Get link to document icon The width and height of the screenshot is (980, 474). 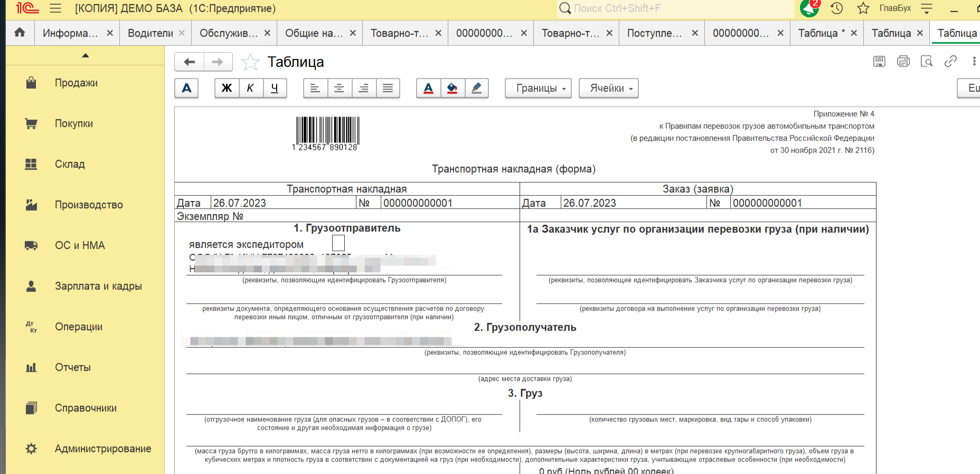(950, 61)
